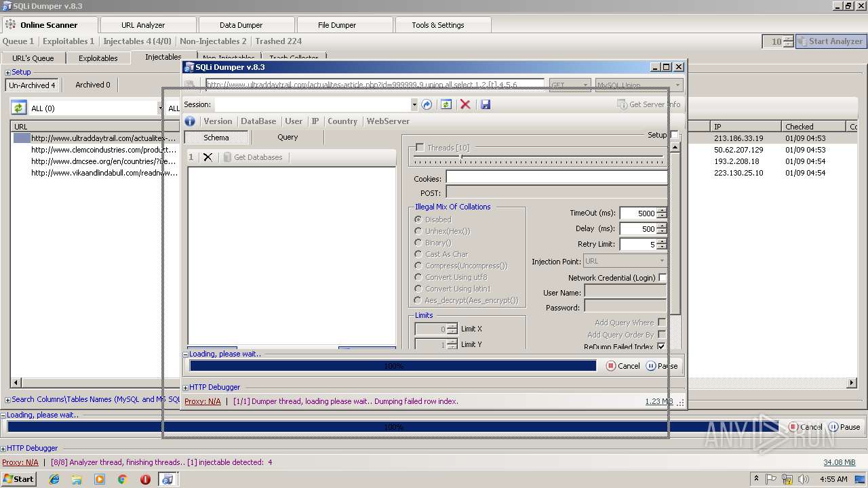Switch to Data Dumper tab
The height and width of the screenshot is (488, 868).
click(241, 25)
